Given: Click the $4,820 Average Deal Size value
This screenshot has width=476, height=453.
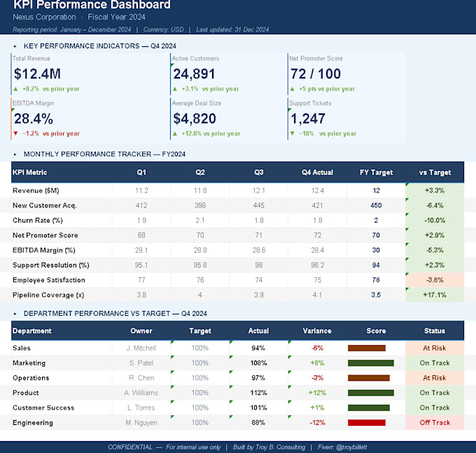Looking at the screenshot, I should click(x=195, y=118).
